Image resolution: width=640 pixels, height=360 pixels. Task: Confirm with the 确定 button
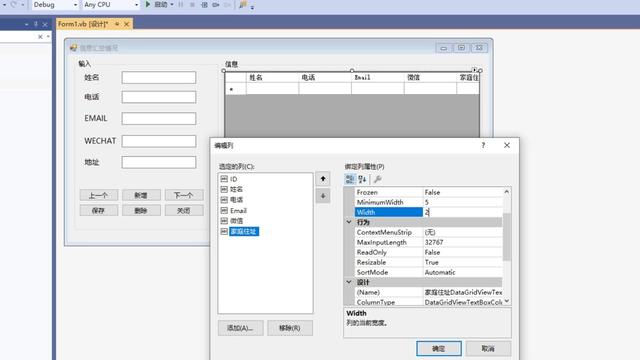439,349
